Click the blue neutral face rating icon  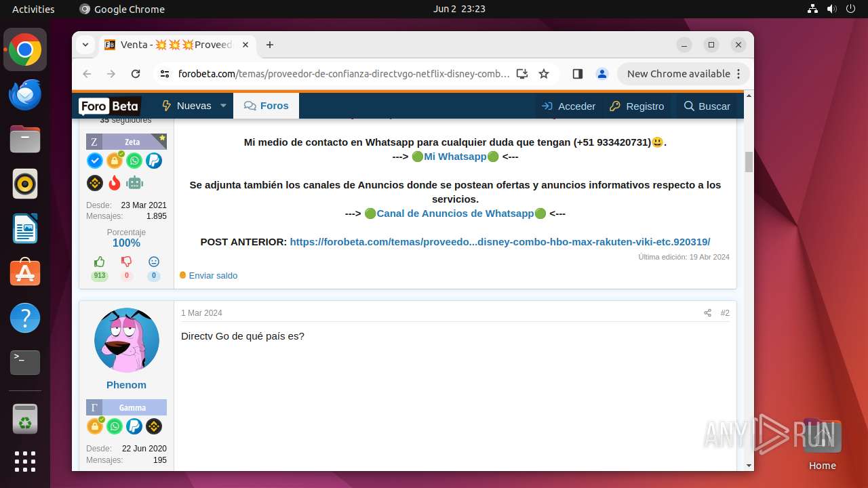pos(154,262)
